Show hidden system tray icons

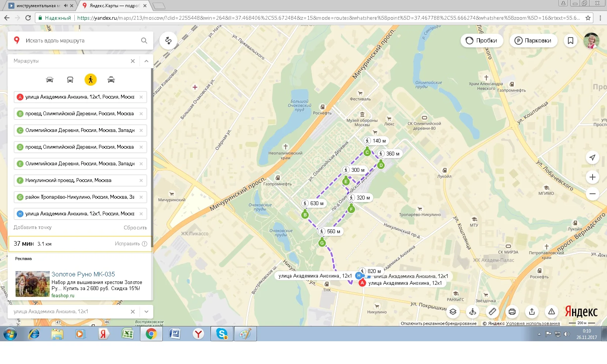point(539,334)
